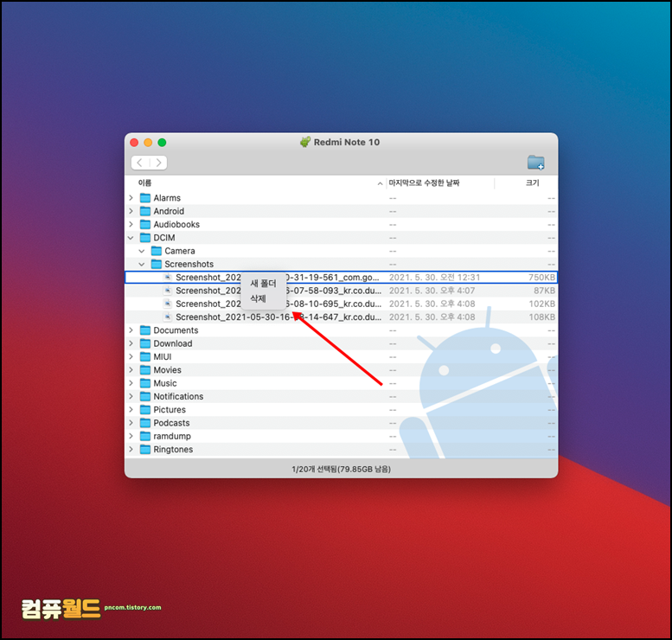Image resolution: width=672 pixels, height=640 pixels.
Task: Click the Redmi Note 10 window title
Action: point(346,143)
